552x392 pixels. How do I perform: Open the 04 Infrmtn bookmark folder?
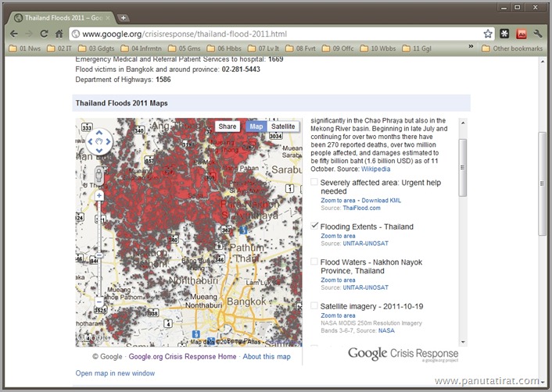click(142, 48)
